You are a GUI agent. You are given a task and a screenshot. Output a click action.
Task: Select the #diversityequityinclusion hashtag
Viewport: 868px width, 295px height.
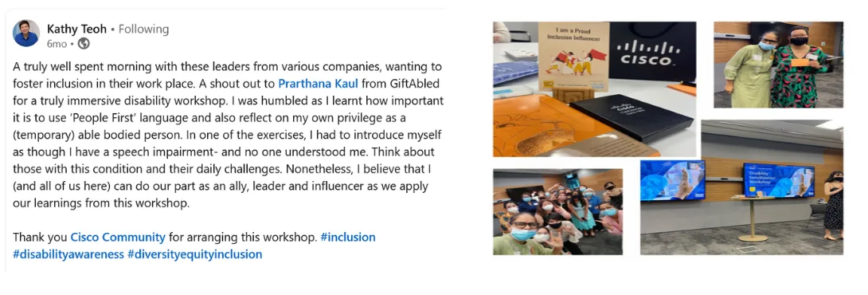point(194,254)
